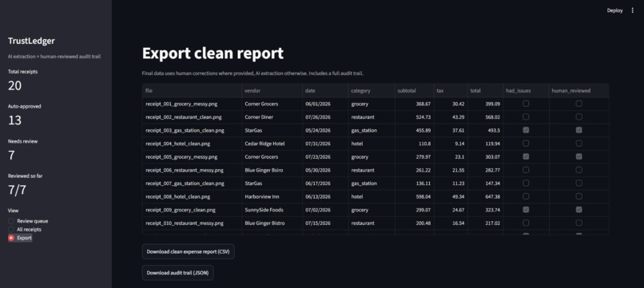The width and height of the screenshot is (644, 288).
Task: Toggle had_issues checkbox for receipt_002_restaurant_clean.png
Action: tap(526, 117)
